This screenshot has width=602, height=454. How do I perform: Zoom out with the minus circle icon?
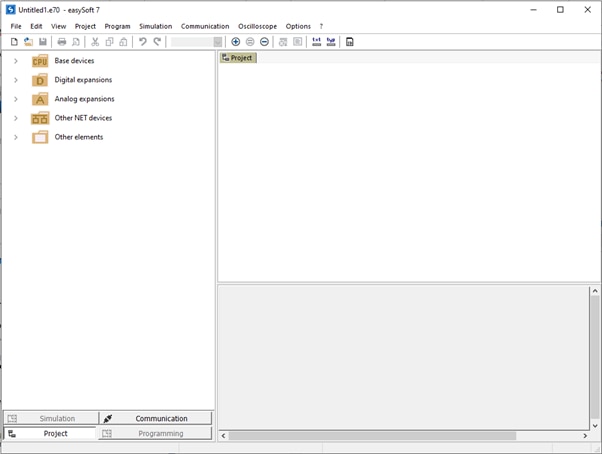(x=264, y=42)
